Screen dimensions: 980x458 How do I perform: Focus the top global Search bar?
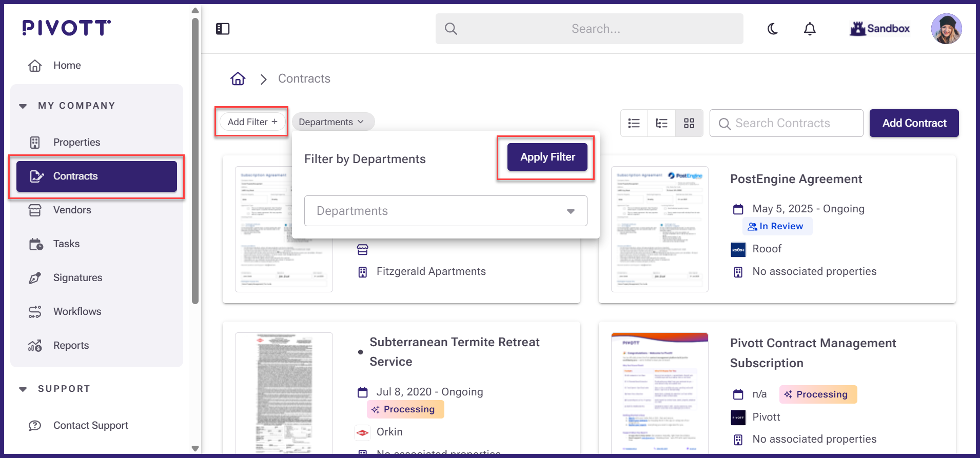tap(589, 29)
